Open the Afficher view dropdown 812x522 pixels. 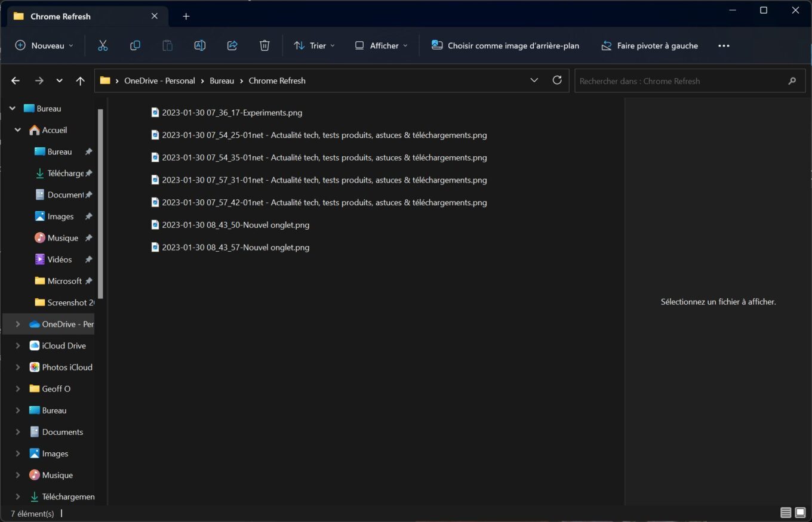click(381, 45)
